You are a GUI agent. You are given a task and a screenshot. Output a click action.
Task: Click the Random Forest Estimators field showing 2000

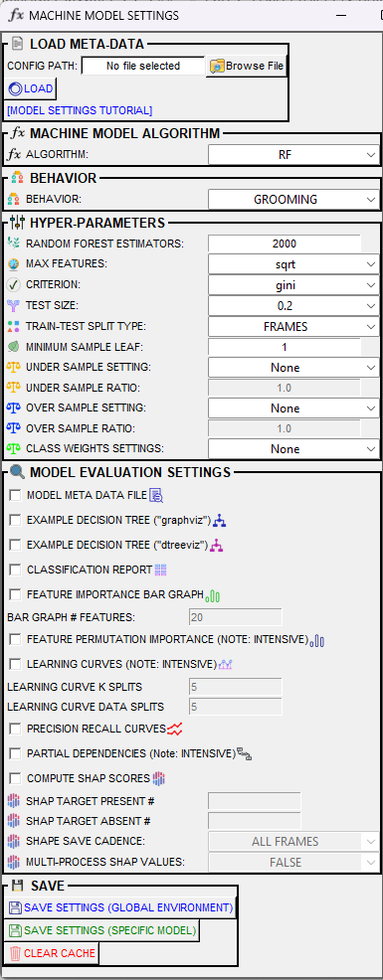point(285,244)
